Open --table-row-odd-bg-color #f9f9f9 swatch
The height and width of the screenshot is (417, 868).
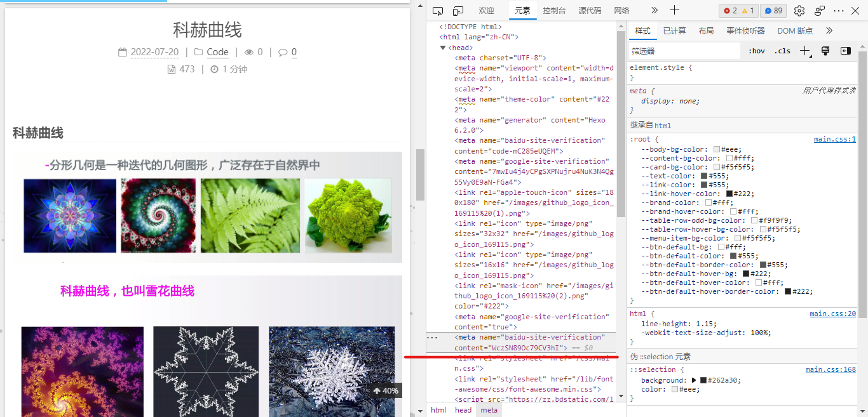pos(754,220)
